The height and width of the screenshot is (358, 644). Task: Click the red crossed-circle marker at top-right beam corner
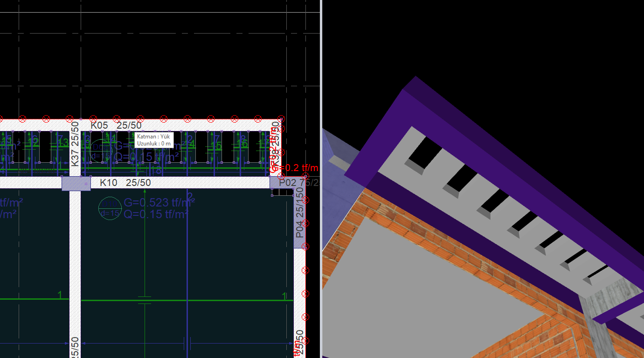(281, 119)
